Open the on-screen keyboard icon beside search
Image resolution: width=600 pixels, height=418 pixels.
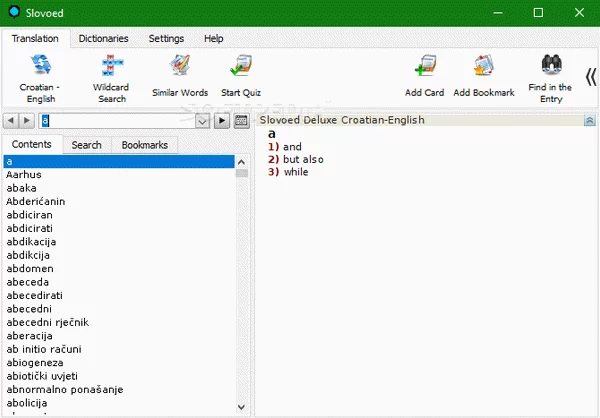pos(241,121)
